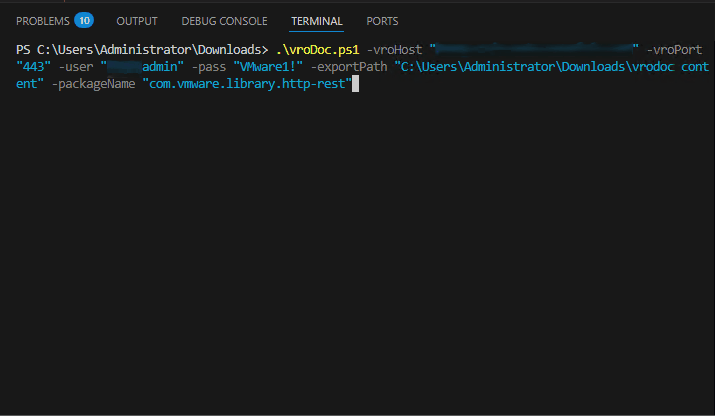Screen dimensions: 715x416
Task: Open the PROBLEMS panel tab
Action: pyautogui.click(x=42, y=21)
